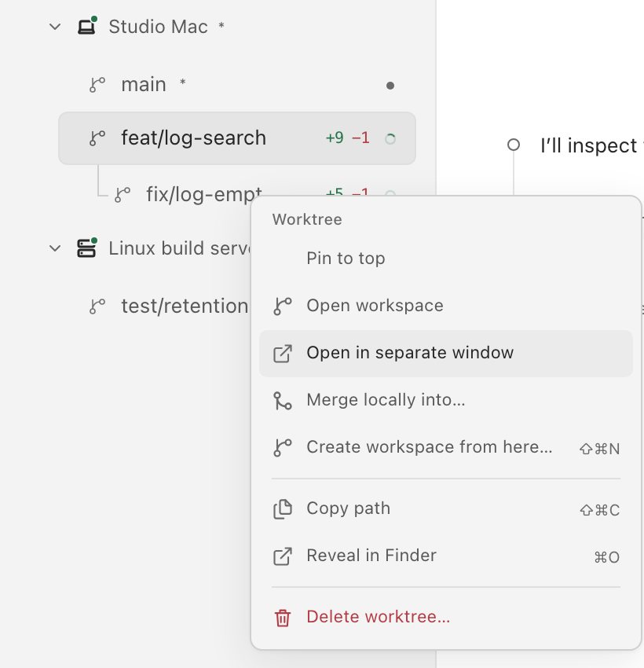Image resolution: width=644 pixels, height=668 pixels.
Task: Select the feat/log-search worktree
Action: pyautogui.click(x=237, y=138)
